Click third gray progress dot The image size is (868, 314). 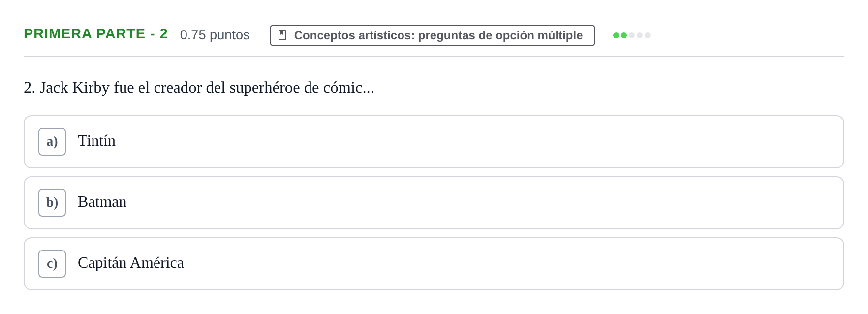632,35
